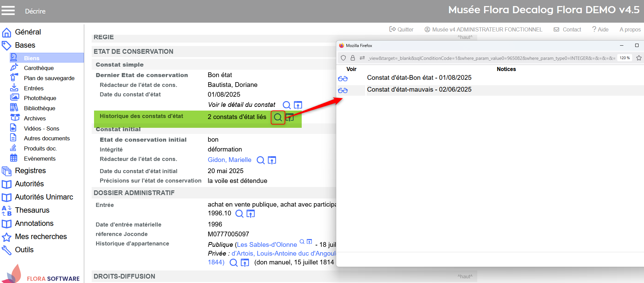Open the hamburger menu icon
This screenshot has width=644, height=283.
(8, 11)
